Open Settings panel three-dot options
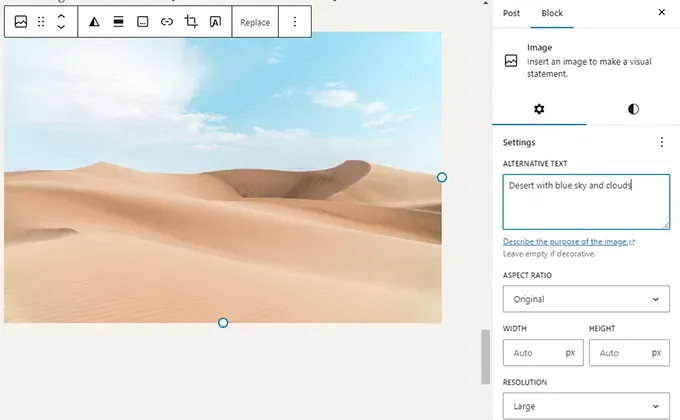 coord(661,142)
